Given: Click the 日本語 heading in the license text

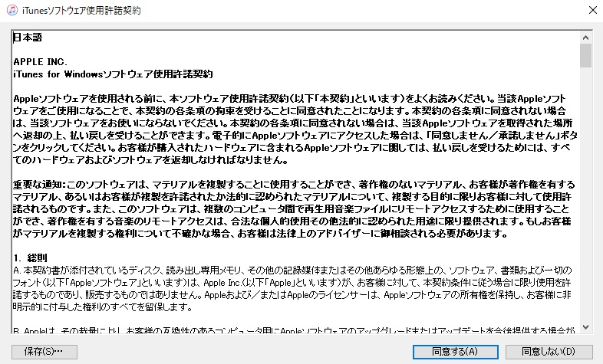Looking at the screenshot, I should pyautogui.click(x=28, y=37).
